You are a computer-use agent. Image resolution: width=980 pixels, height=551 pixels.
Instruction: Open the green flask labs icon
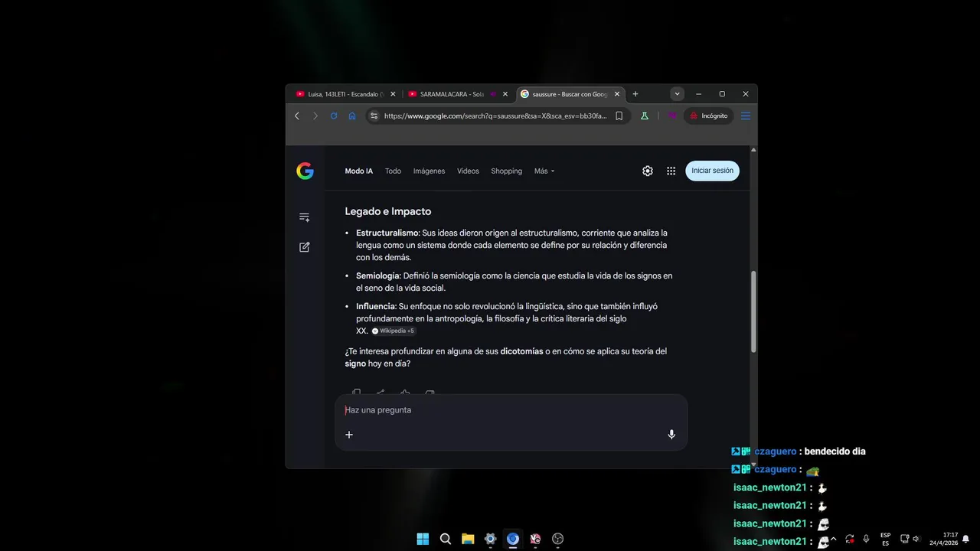[x=645, y=116]
